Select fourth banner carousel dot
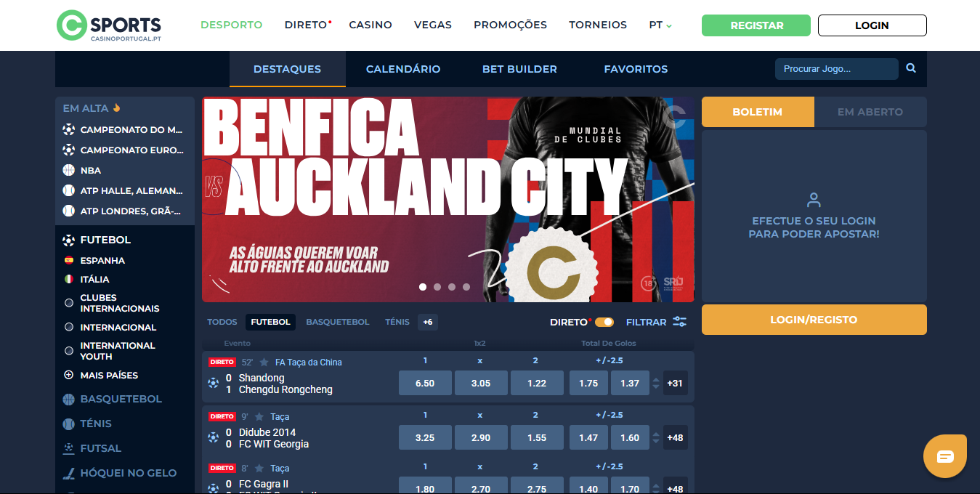The height and width of the screenshot is (494, 980). pos(466,287)
